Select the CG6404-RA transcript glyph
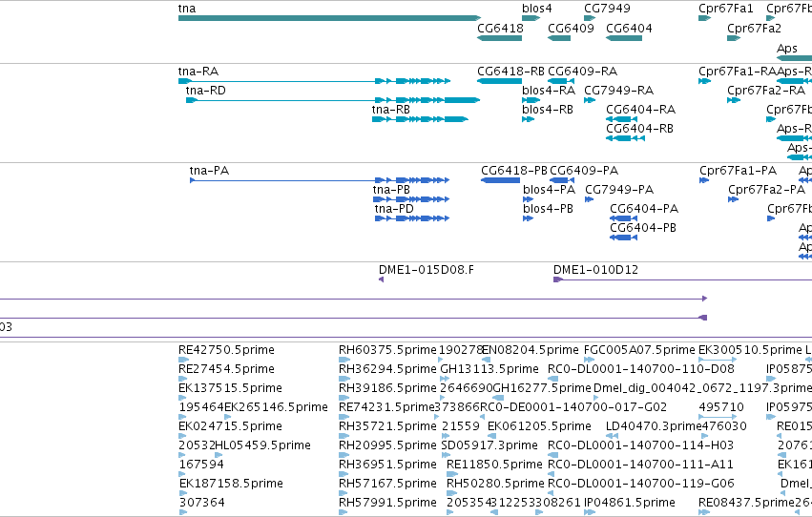 (x=621, y=119)
